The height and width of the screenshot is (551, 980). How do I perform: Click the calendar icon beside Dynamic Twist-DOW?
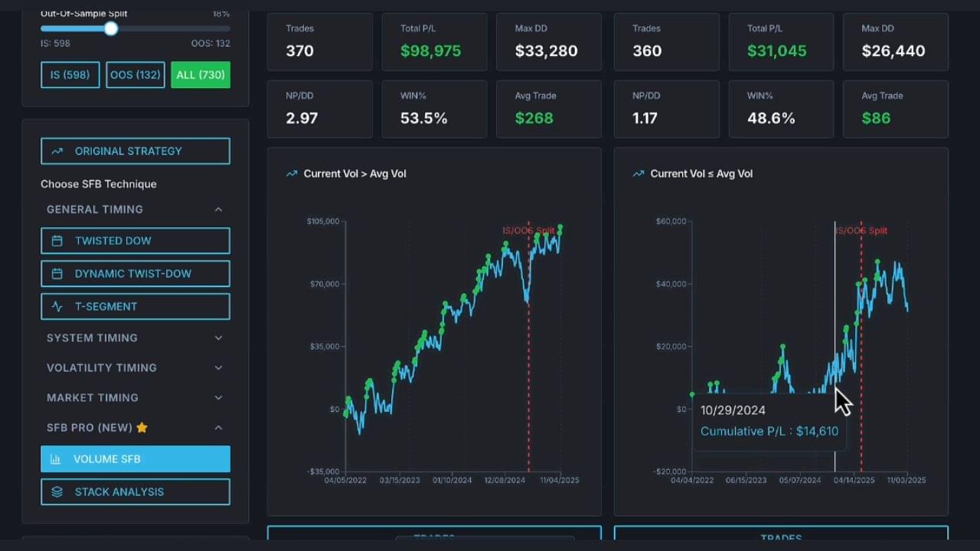tap(57, 274)
